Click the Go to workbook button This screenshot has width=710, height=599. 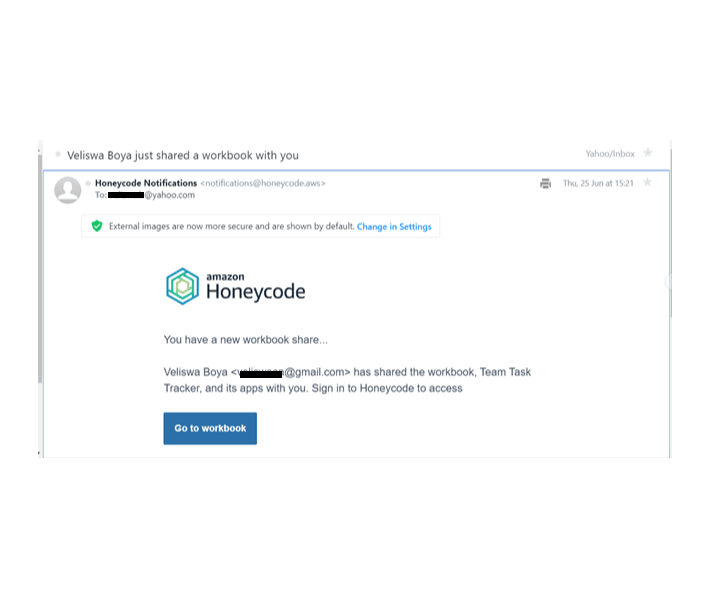[x=210, y=428]
